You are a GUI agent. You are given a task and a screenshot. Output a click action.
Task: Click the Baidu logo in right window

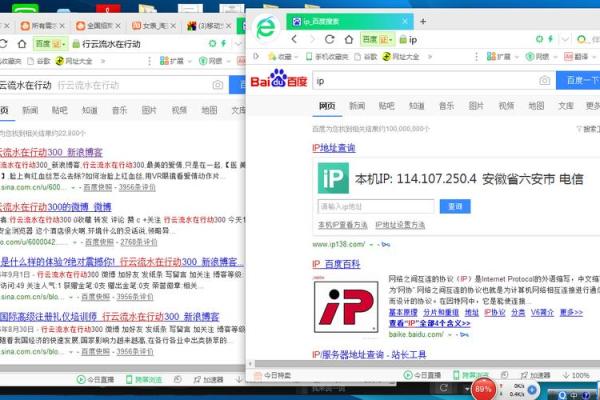(x=279, y=78)
